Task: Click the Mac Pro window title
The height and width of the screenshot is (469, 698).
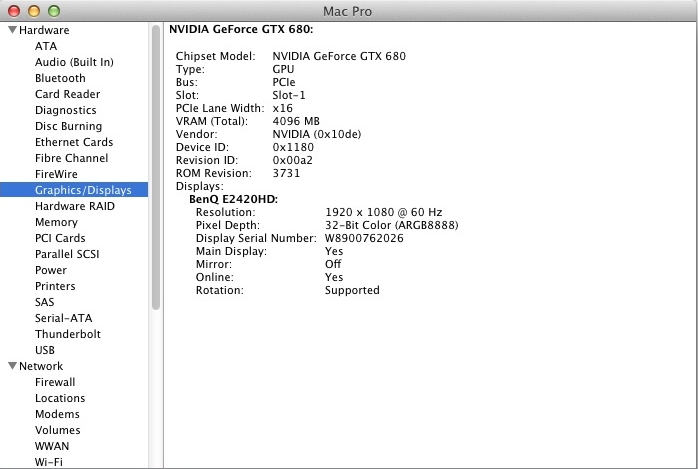Action: point(347,11)
